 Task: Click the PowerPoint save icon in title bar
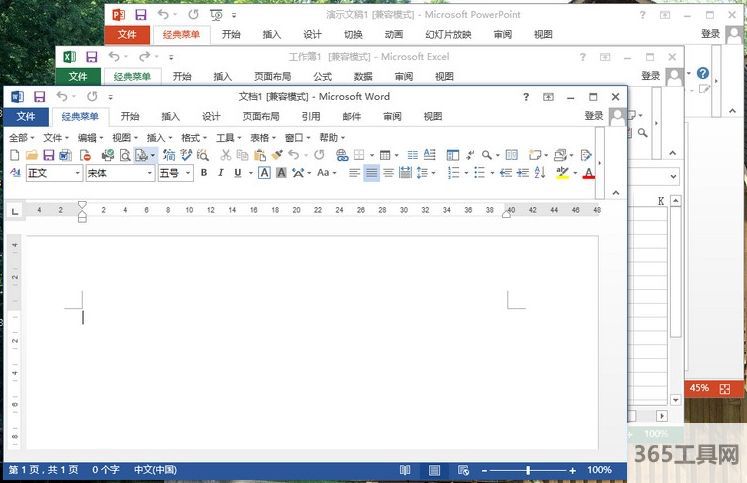pyautogui.click(x=141, y=15)
